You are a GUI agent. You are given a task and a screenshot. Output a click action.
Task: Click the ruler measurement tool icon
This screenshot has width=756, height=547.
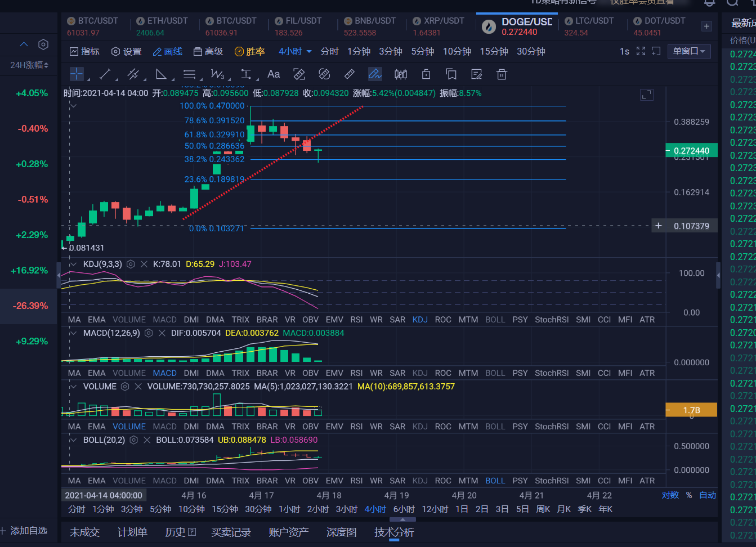[350, 74]
